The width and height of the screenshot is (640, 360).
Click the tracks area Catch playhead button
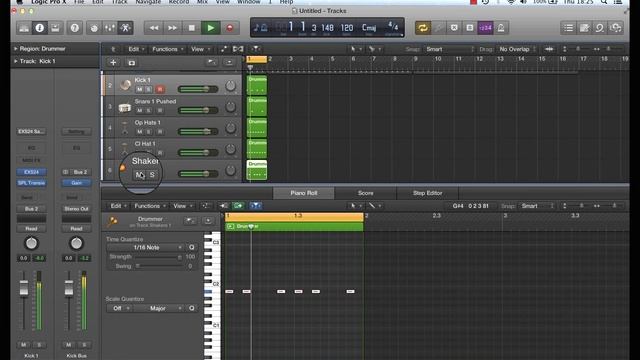click(x=256, y=49)
